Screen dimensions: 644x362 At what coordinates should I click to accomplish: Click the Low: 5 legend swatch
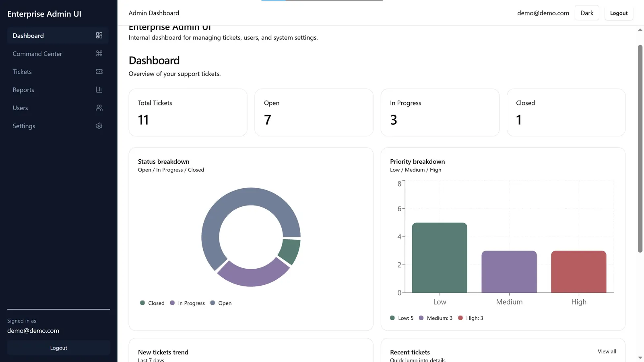pos(392,318)
